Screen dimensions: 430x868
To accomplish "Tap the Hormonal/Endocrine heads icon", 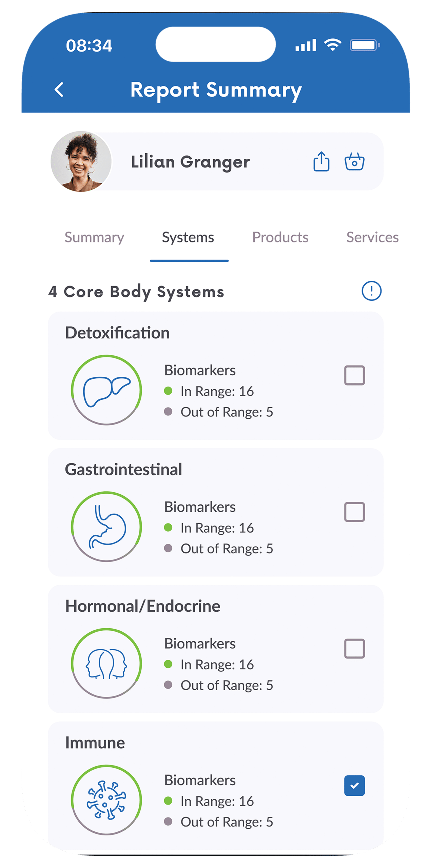I will click(x=106, y=663).
